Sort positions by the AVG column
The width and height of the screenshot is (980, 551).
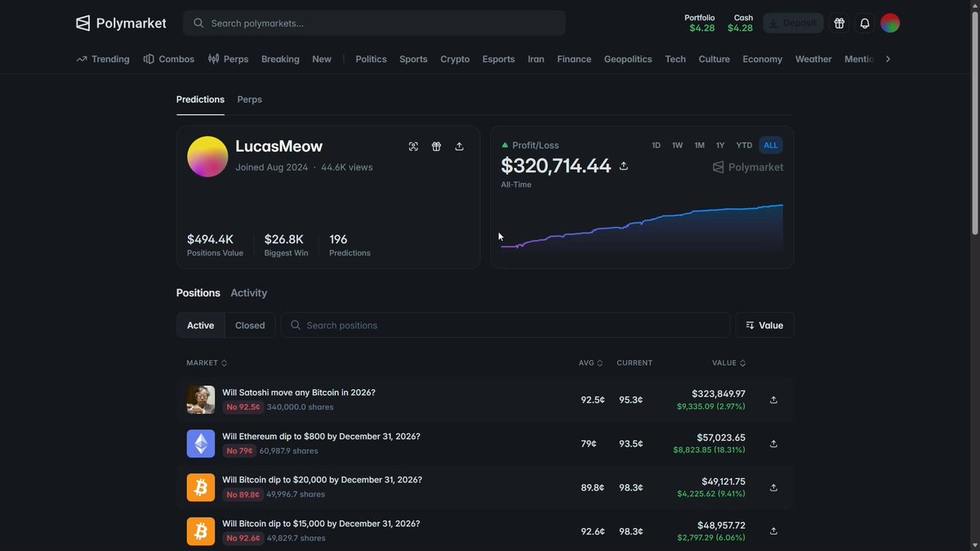[x=591, y=362]
